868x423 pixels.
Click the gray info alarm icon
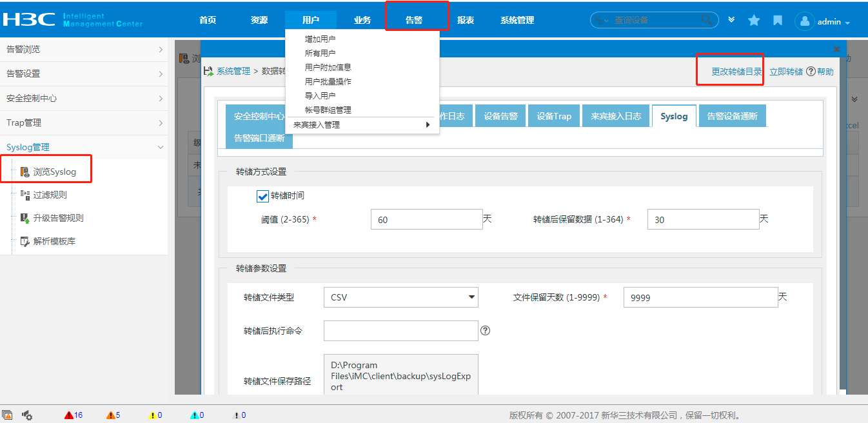(x=237, y=415)
